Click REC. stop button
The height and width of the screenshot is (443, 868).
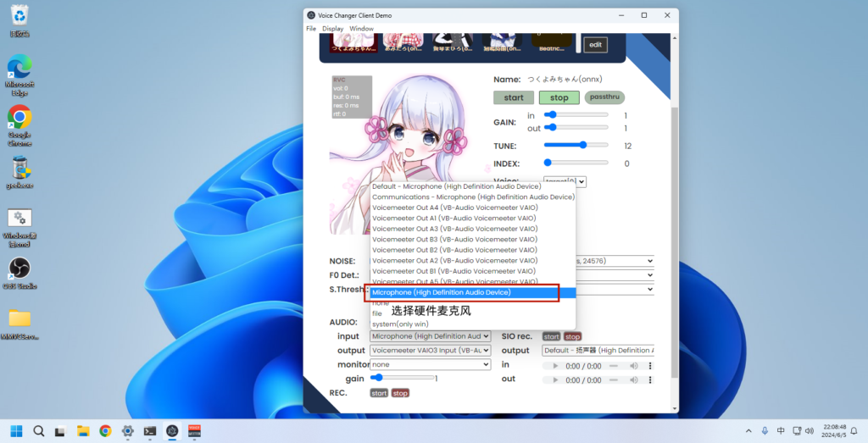click(x=400, y=393)
